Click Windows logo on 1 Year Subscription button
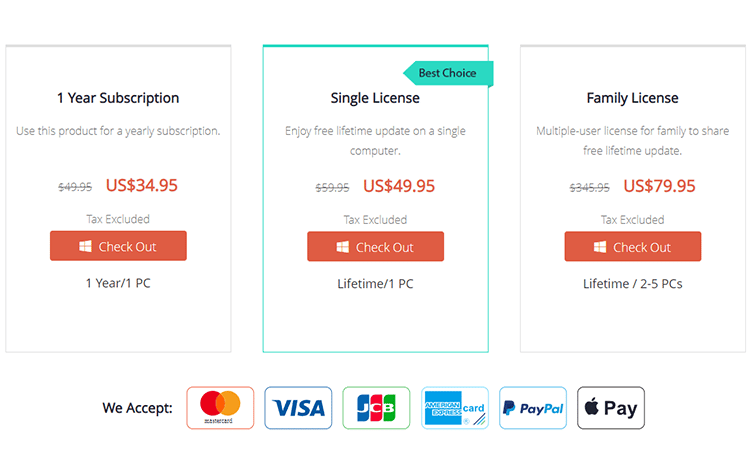Image resolution: width=750 pixels, height=462 pixels. point(85,247)
